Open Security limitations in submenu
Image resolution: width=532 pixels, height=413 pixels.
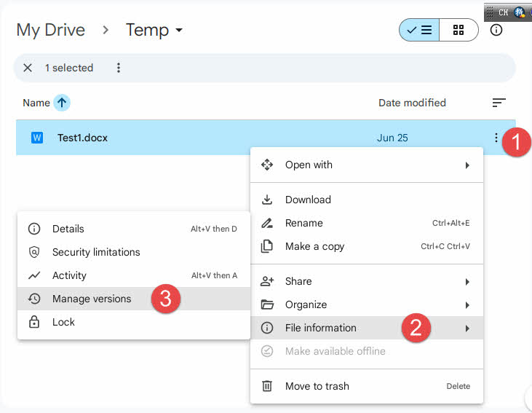pos(134,252)
